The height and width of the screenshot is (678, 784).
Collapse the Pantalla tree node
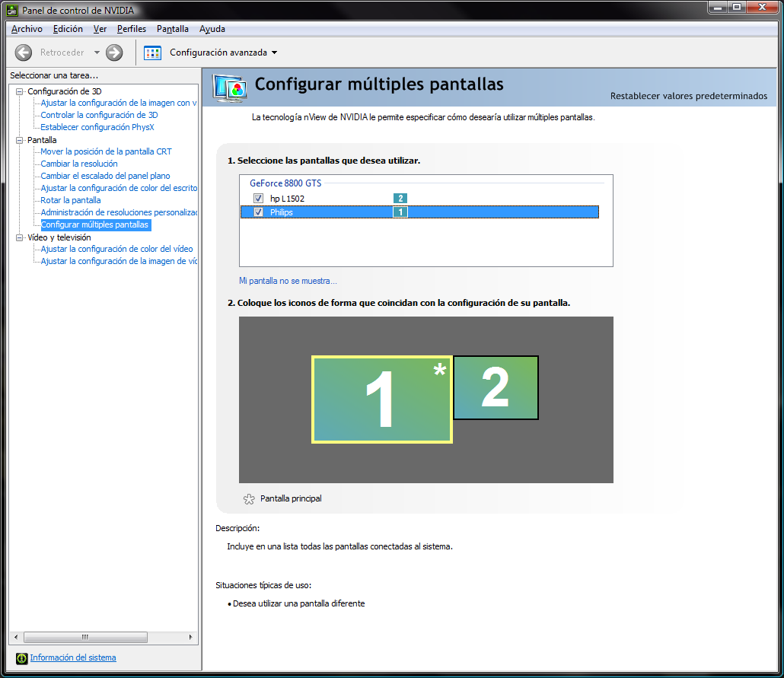[20, 140]
